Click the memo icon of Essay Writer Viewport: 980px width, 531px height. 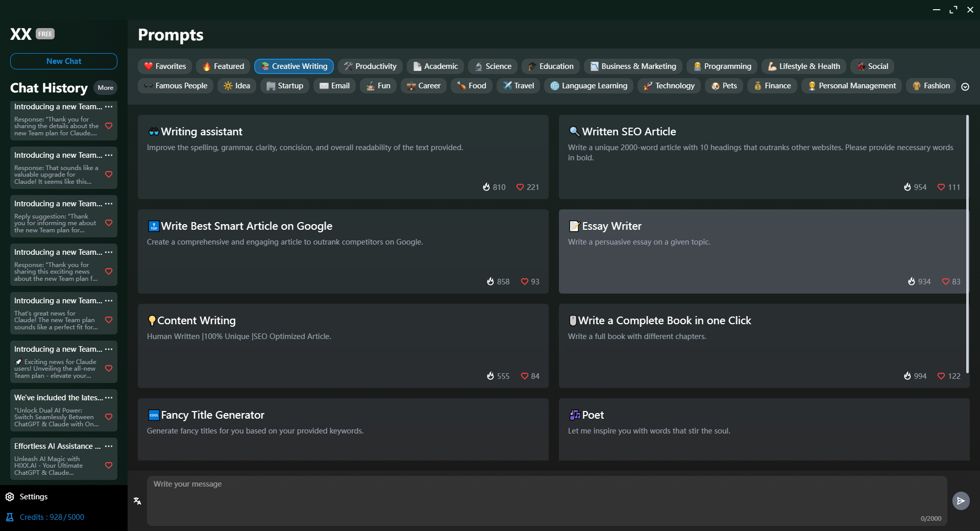574,226
